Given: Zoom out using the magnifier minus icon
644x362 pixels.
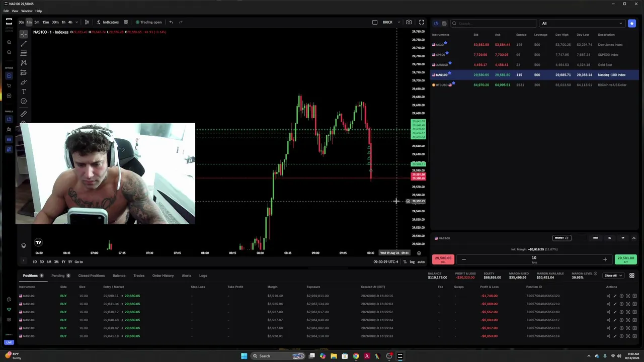Looking at the screenshot, I should pos(9,52).
